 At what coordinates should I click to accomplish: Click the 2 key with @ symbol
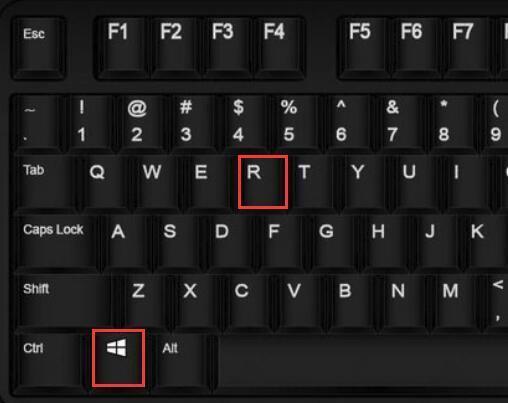coord(141,122)
